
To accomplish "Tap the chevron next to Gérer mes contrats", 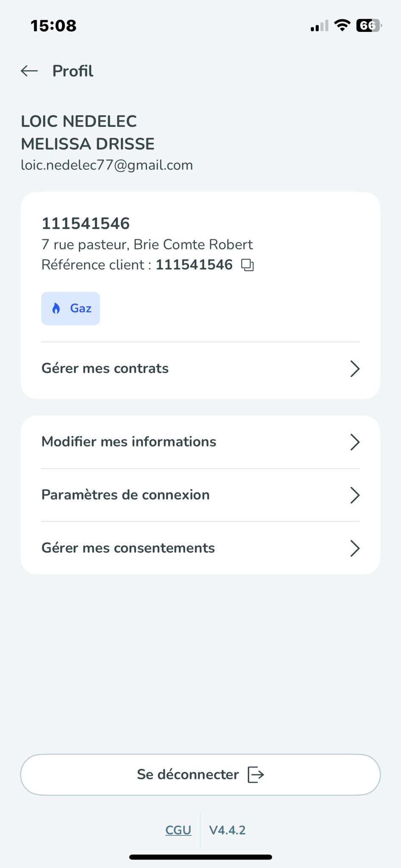I will pyautogui.click(x=355, y=369).
